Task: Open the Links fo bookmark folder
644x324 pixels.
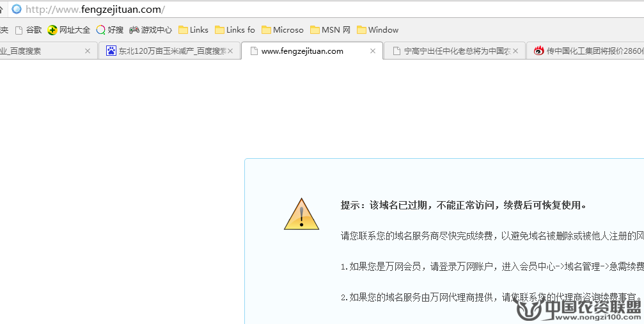Action: coord(235,30)
